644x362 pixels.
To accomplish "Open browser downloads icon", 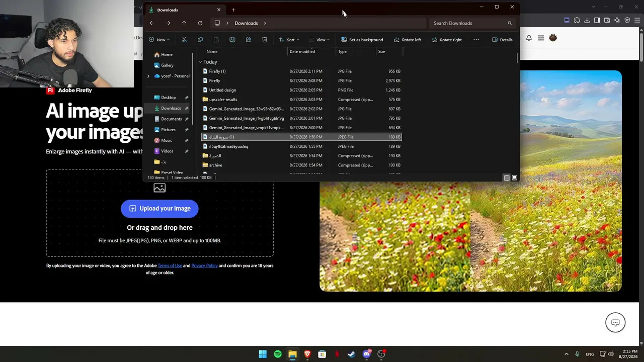I will pos(587,20).
